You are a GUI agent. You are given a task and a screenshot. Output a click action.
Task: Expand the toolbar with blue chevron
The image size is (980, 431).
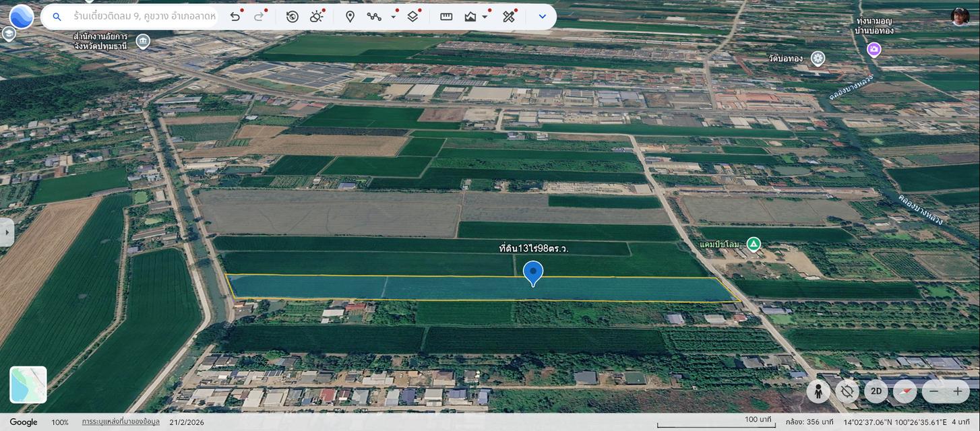(x=542, y=17)
